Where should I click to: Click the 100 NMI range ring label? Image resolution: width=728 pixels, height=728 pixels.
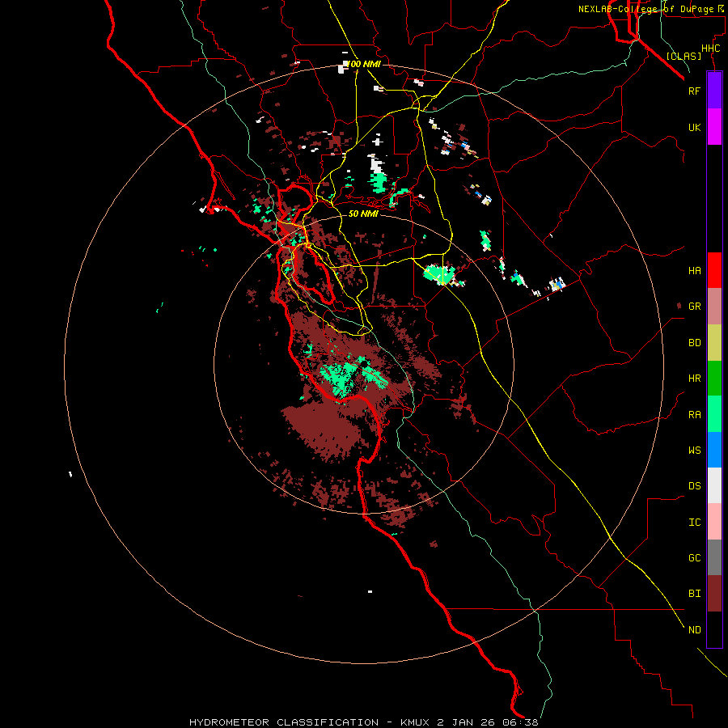[x=363, y=64]
